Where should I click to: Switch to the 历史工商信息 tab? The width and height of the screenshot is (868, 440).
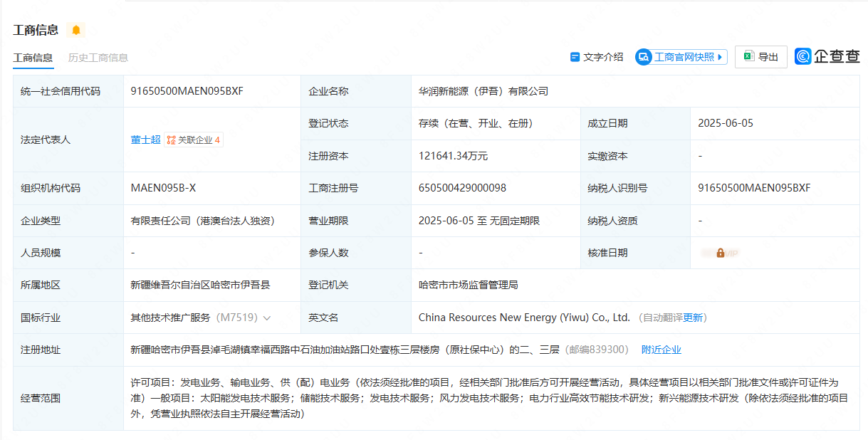(x=98, y=58)
